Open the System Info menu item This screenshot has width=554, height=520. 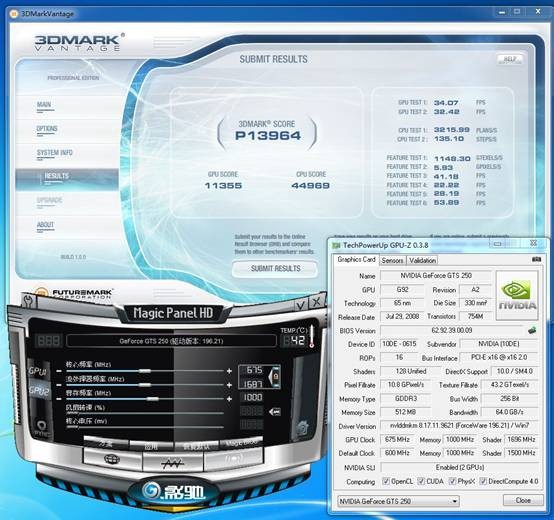(55, 153)
